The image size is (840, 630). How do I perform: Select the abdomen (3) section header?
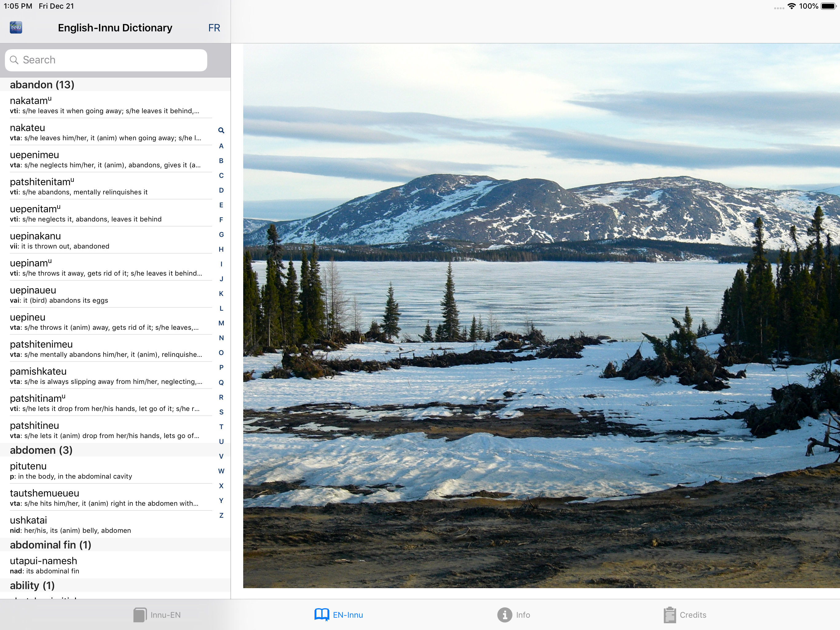point(41,450)
